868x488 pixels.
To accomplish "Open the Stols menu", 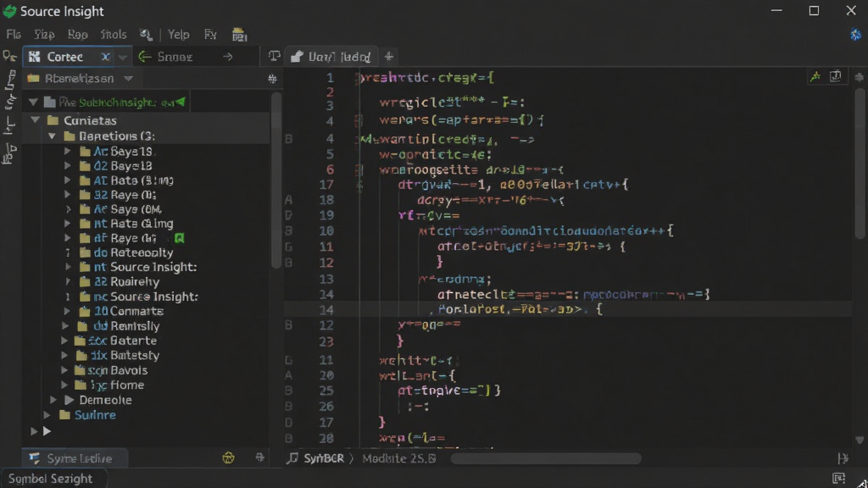I will [114, 35].
